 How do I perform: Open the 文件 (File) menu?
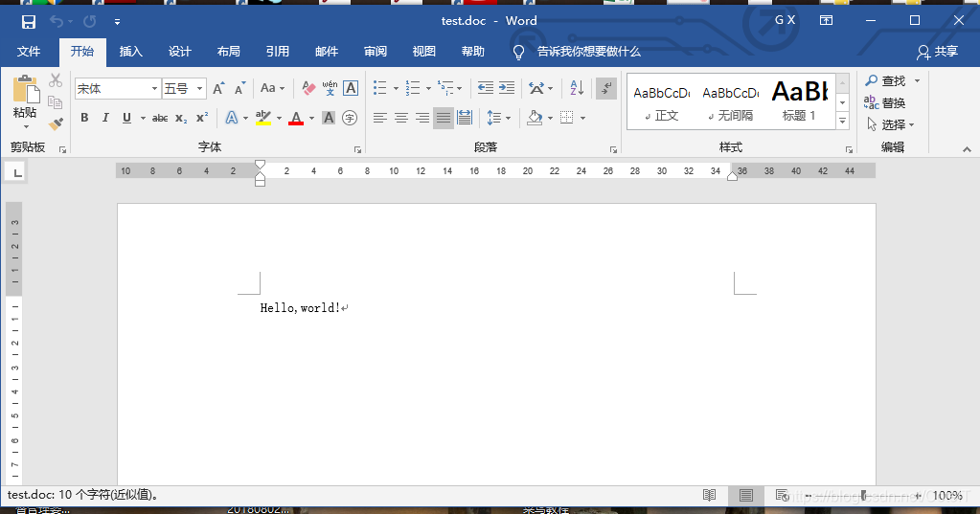point(29,52)
